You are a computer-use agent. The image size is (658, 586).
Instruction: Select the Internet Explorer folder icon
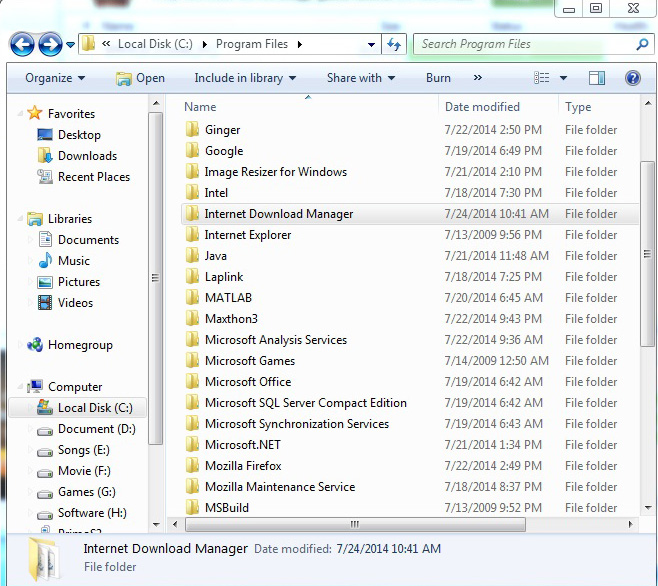pos(192,234)
